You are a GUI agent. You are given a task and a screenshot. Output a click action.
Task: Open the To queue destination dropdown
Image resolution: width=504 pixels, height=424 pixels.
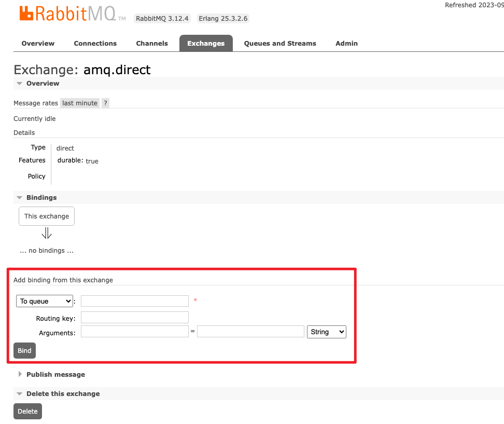point(45,300)
